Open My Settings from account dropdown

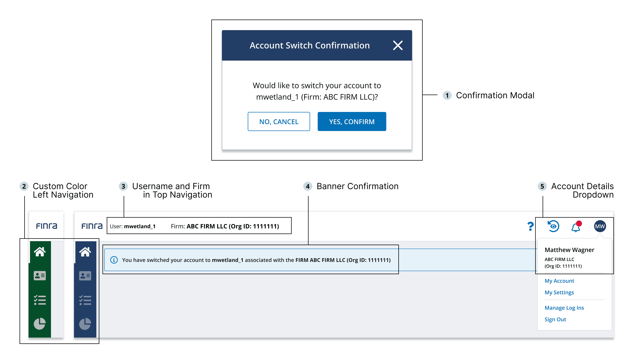[559, 293]
